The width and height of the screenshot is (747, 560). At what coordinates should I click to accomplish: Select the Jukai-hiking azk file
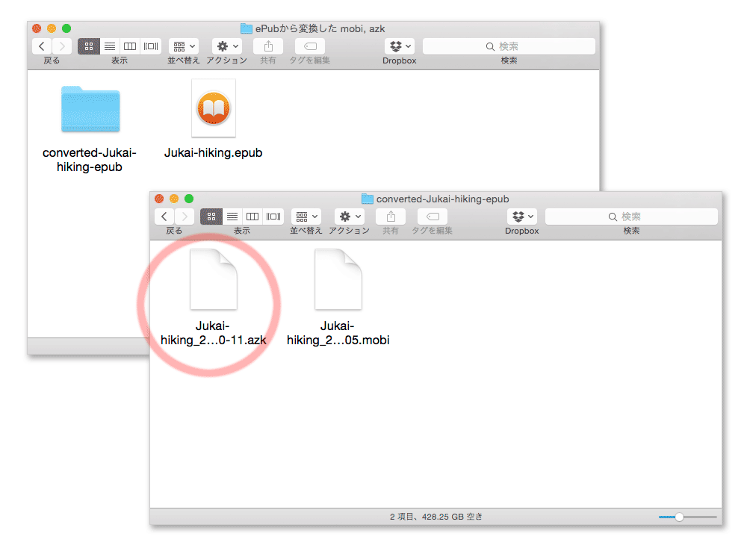pos(213,280)
